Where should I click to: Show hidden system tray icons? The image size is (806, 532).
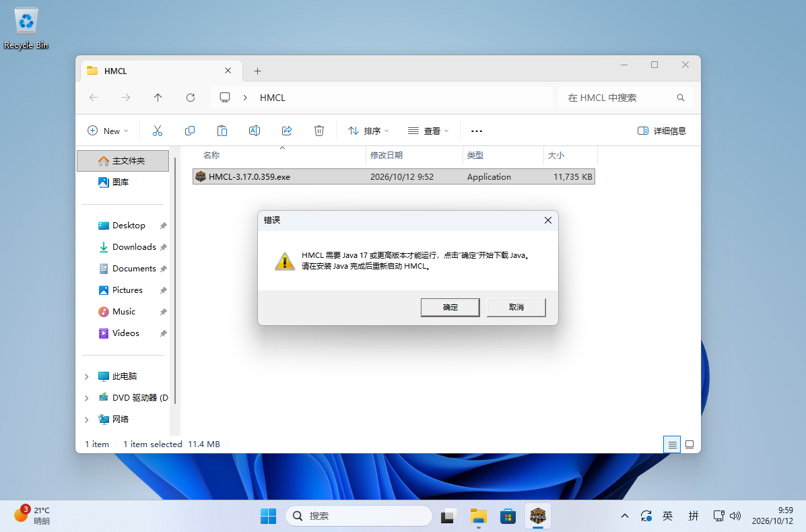tap(625, 516)
